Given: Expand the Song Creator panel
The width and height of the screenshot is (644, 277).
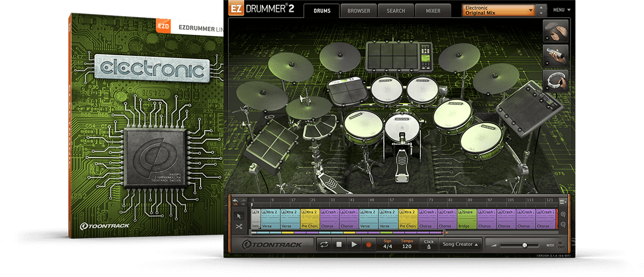Looking at the screenshot, I should tap(460, 244).
